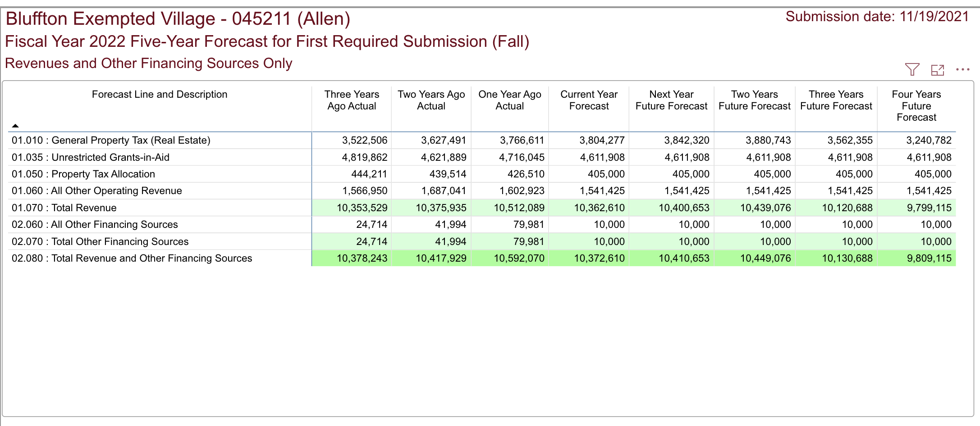
Task: Open the more options ellipsis menu
Action: click(962, 69)
